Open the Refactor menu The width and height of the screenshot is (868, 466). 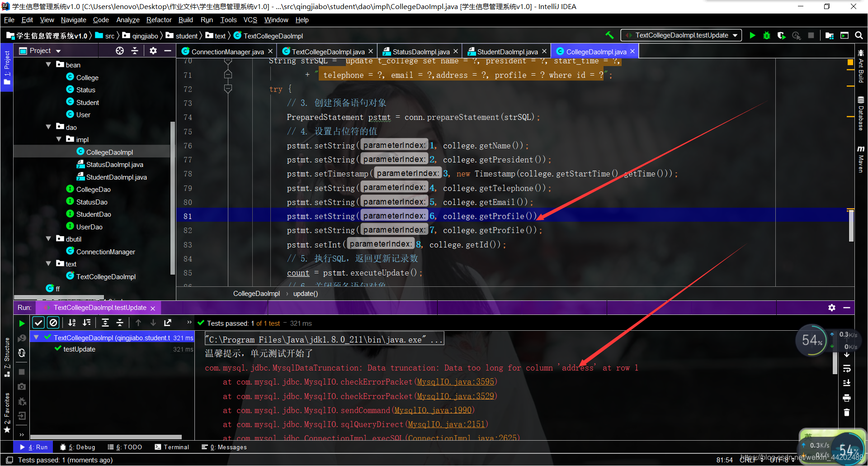tap(159, 20)
